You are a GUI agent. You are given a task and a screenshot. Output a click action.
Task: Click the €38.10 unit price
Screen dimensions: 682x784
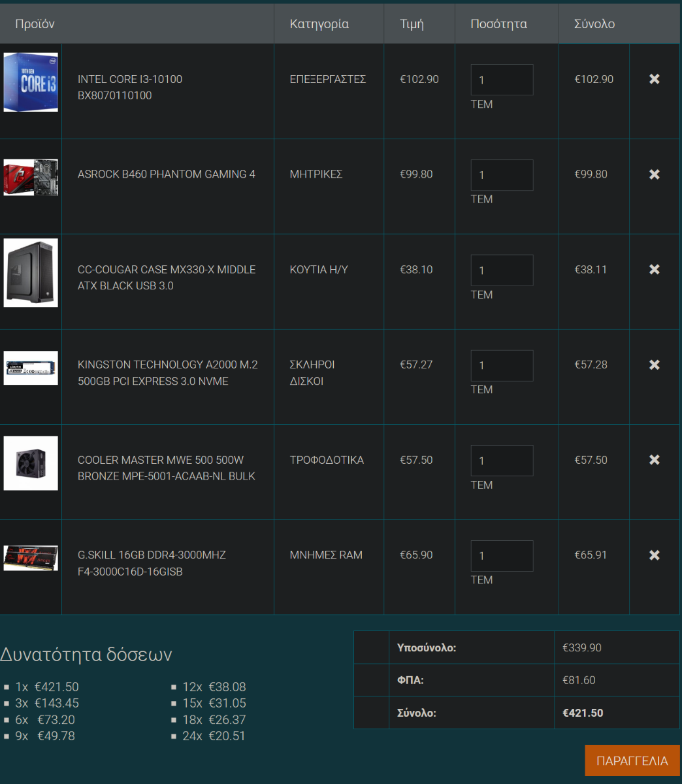point(416,269)
